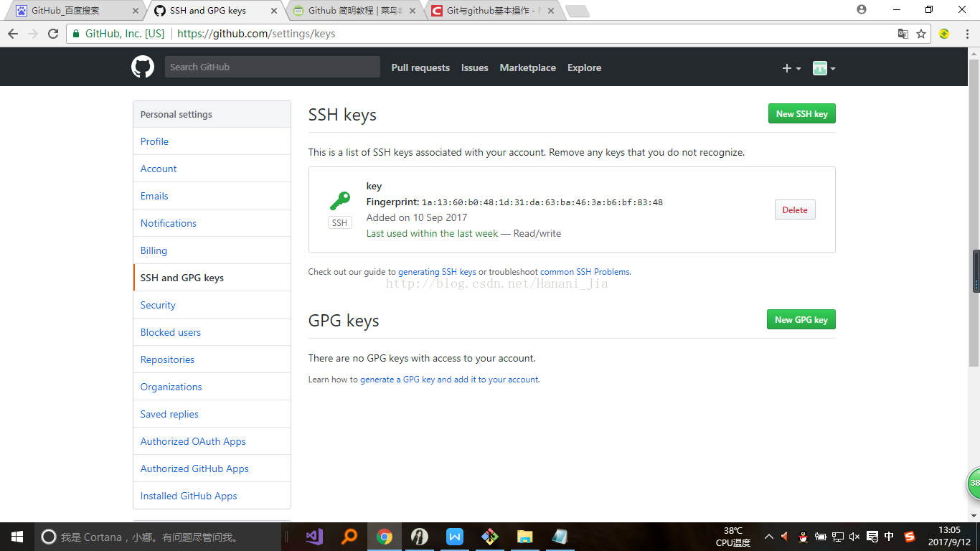Screen dimensions: 980x551
Task: Close the GitHub_百度搜索 tab
Action: 136,11
